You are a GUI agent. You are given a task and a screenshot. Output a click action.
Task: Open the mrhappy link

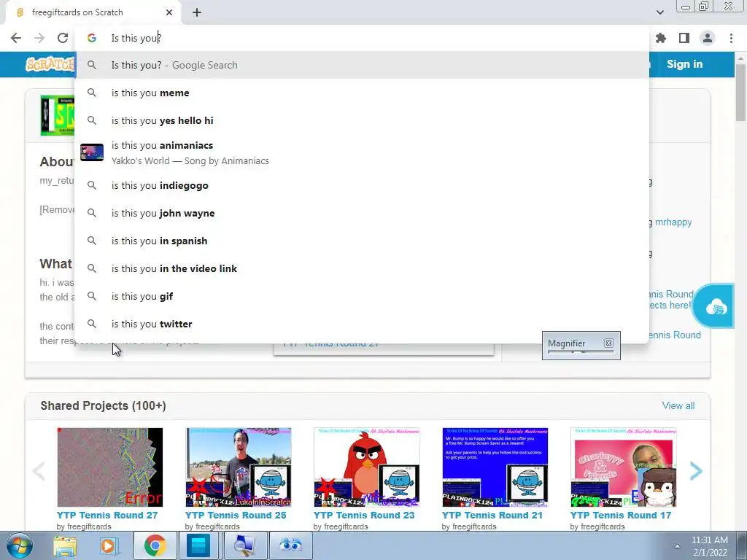point(673,222)
